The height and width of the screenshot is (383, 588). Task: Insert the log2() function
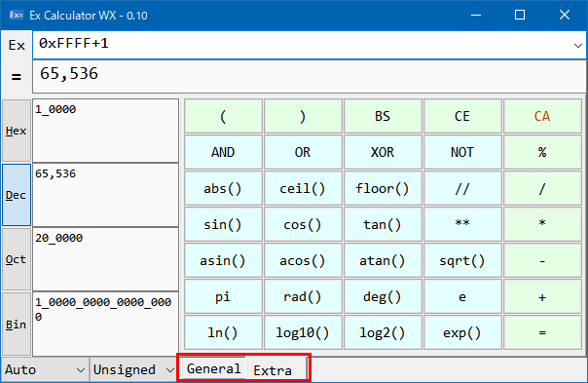(383, 332)
